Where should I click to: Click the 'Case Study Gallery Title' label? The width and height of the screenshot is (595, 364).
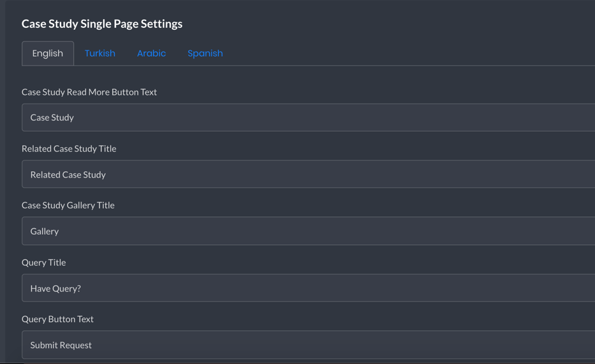tap(68, 205)
